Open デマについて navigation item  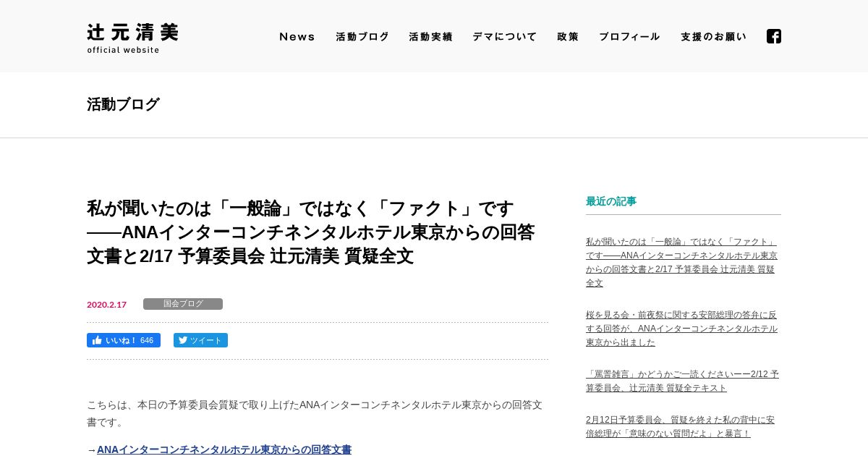(505, 36)
